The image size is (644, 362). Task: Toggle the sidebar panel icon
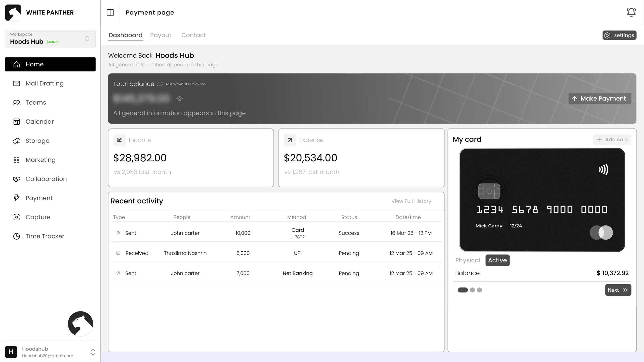click(x=110, y=13)
